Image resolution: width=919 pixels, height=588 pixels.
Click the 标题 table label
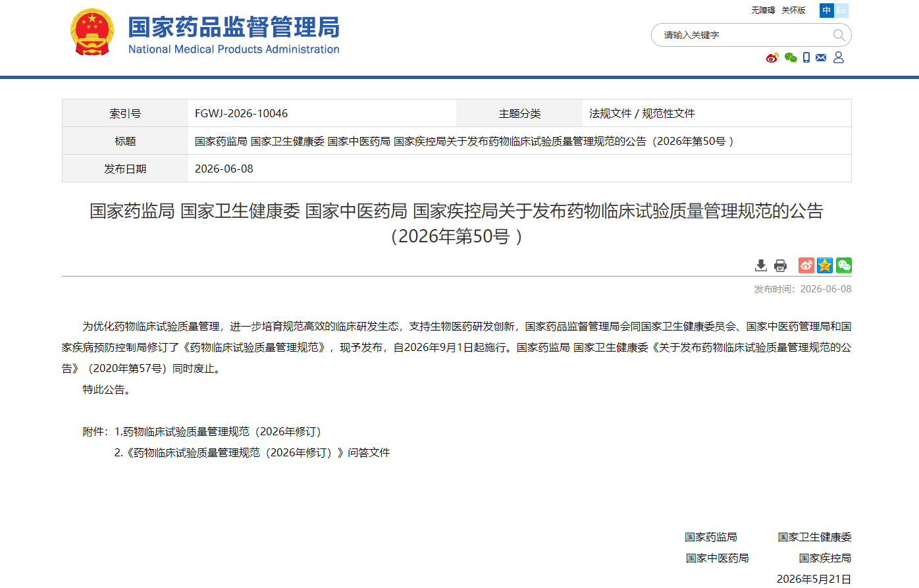pos(125,142)
